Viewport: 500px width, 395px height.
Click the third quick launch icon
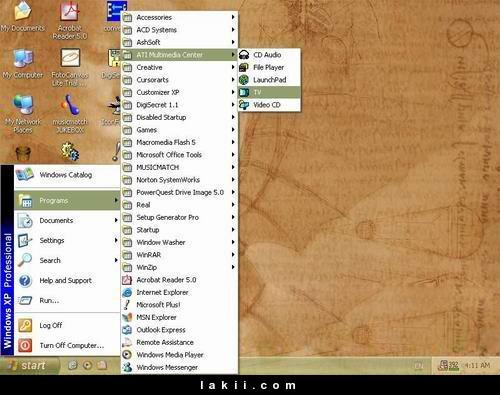click(x=102, y=366)
